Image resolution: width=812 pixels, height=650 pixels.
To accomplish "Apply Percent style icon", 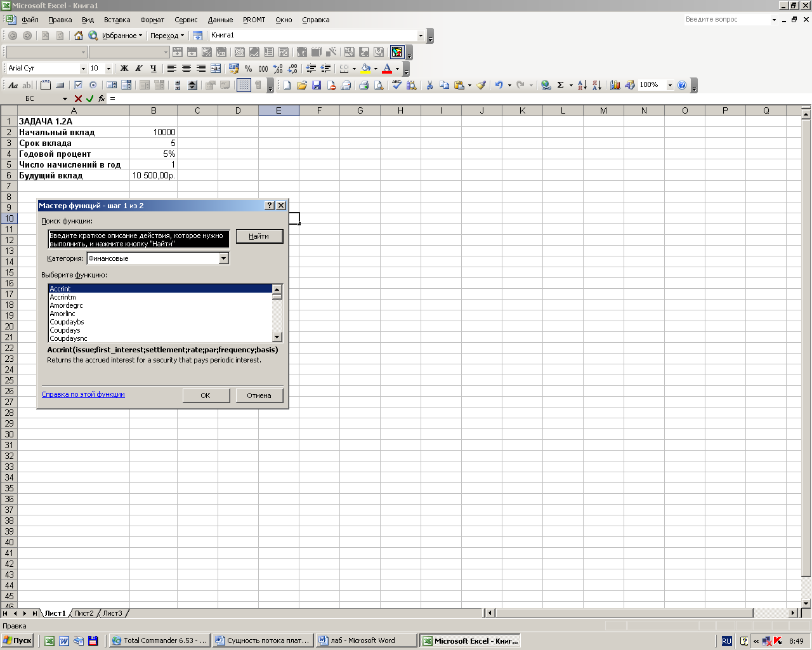I will pos(248,69).
